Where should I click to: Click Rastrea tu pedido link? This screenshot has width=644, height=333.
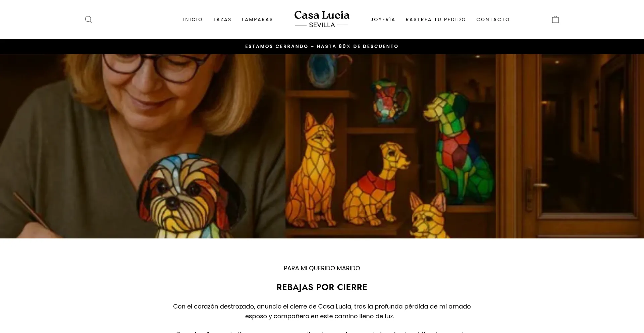436,19
